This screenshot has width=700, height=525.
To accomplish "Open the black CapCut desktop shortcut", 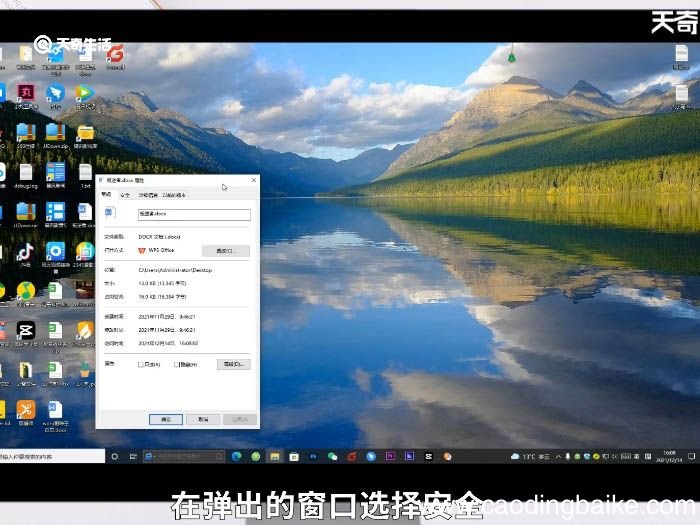I will 25,332.
